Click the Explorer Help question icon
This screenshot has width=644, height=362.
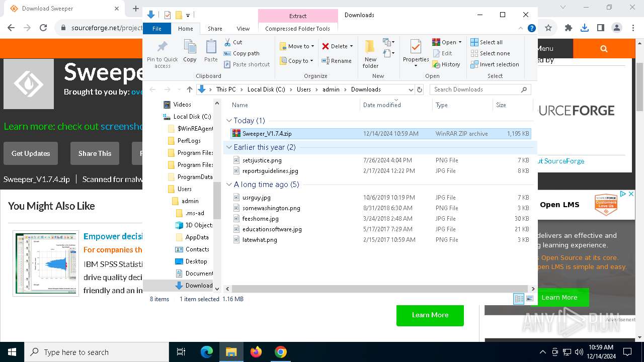pyautogui.click(x=531, y=29)
